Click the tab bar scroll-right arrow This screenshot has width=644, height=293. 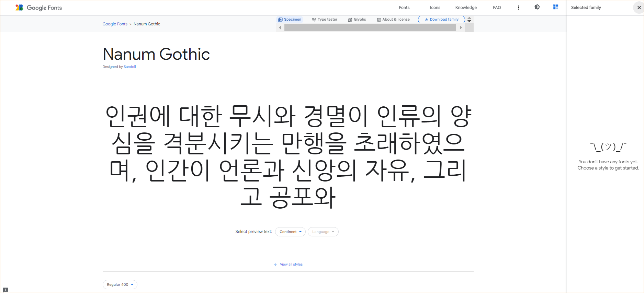[461, 28]
